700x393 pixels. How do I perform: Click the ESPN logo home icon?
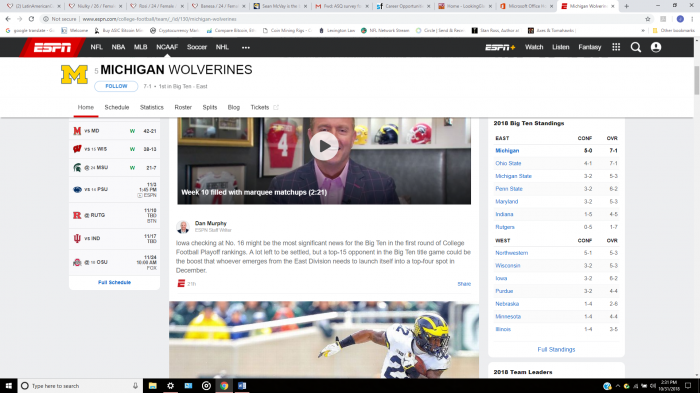[x=52, y=47]
